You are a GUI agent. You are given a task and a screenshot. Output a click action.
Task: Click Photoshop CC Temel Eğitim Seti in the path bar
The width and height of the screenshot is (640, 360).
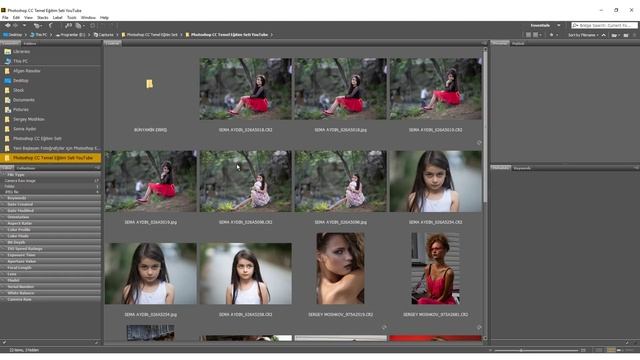149,35
